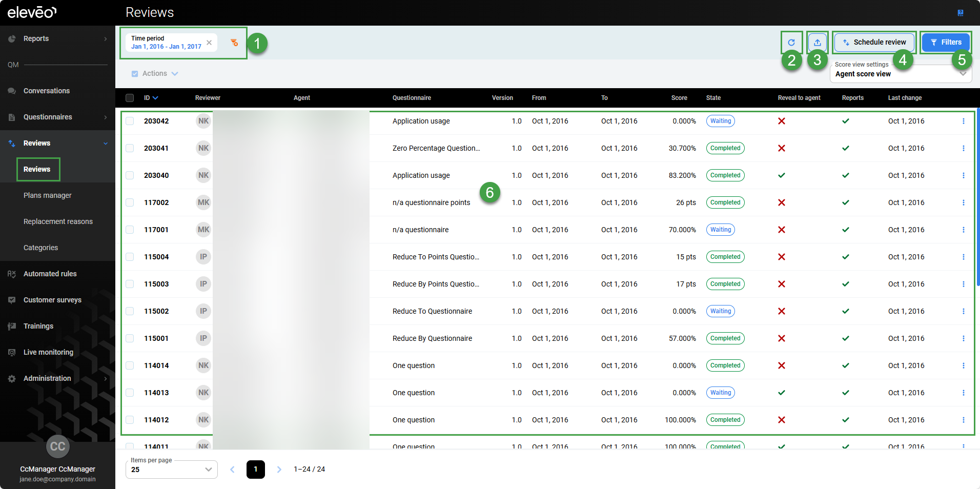Toggle the select-all checkbox in the table header
The height and width of the screenshot is (489, 980).
coord(130,98)
